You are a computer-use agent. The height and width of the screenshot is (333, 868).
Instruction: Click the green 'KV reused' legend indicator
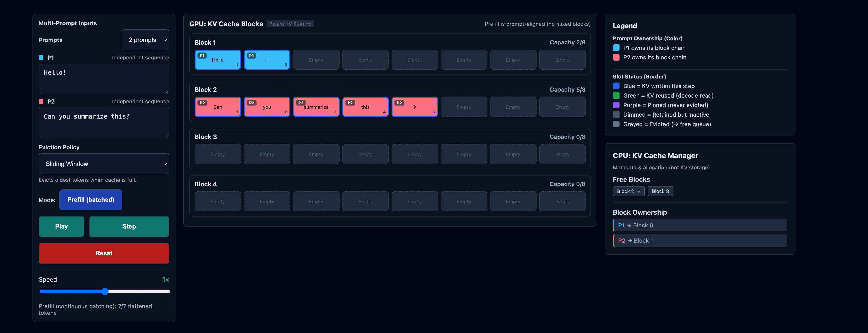[616, 95]
